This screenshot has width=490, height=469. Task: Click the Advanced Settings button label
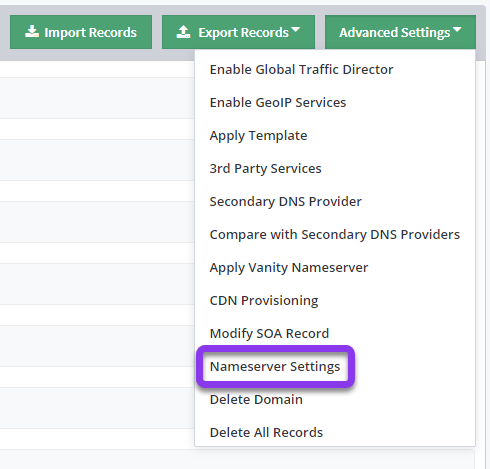click(x=395, y=33)
